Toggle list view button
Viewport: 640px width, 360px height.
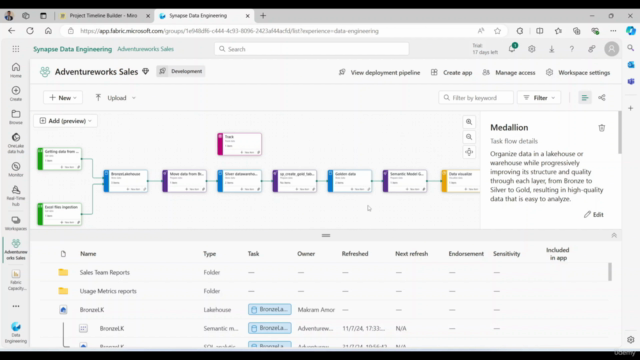pos(585,98)
